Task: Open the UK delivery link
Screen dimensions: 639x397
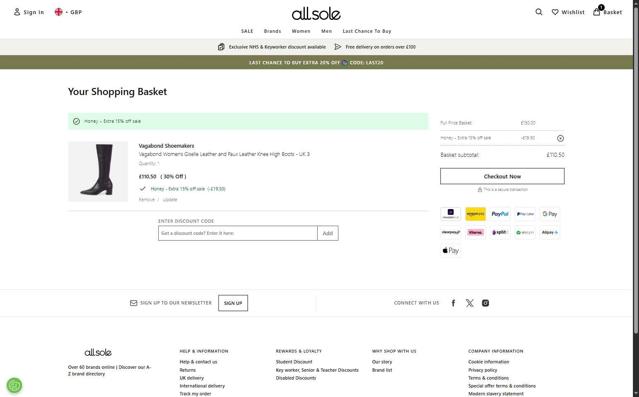Action: tap(192, 378)
